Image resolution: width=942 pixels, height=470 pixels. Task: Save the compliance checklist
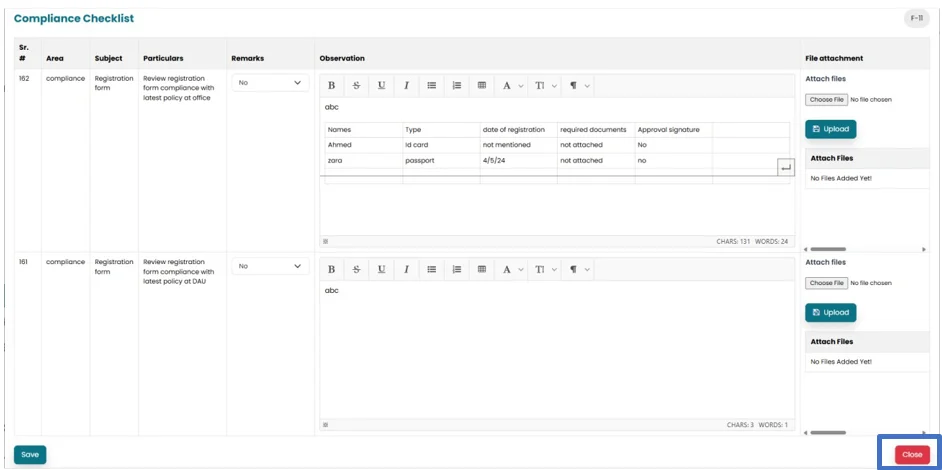click(x=30, y=454)
